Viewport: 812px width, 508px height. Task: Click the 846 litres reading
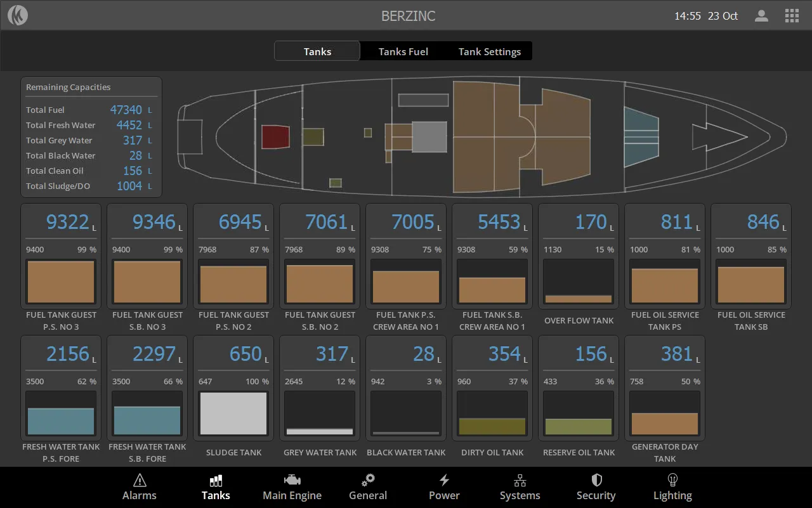coord(763,222)
